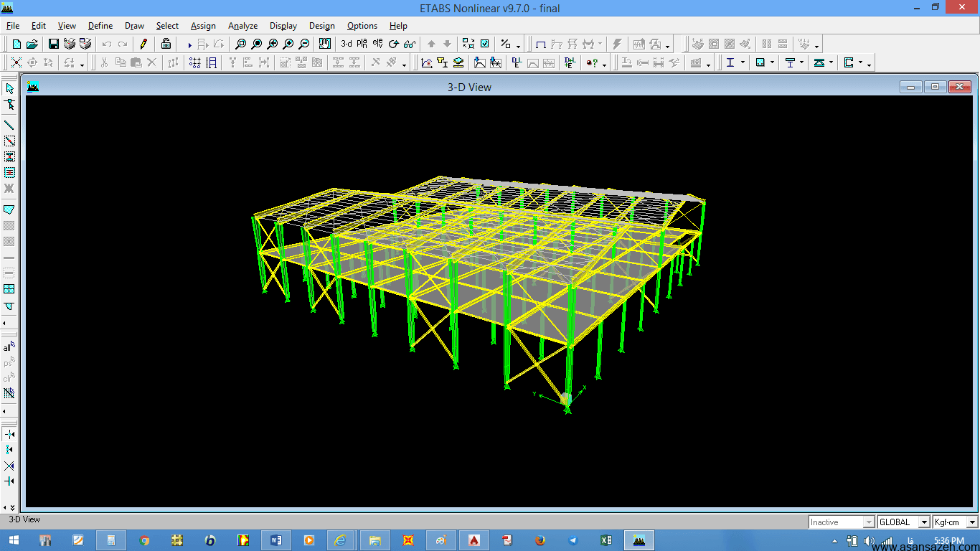The image size is (980, 551).
Task: Click the perspective toggle glasses icon
Action: pyautogui.click(x=410, y=44)
